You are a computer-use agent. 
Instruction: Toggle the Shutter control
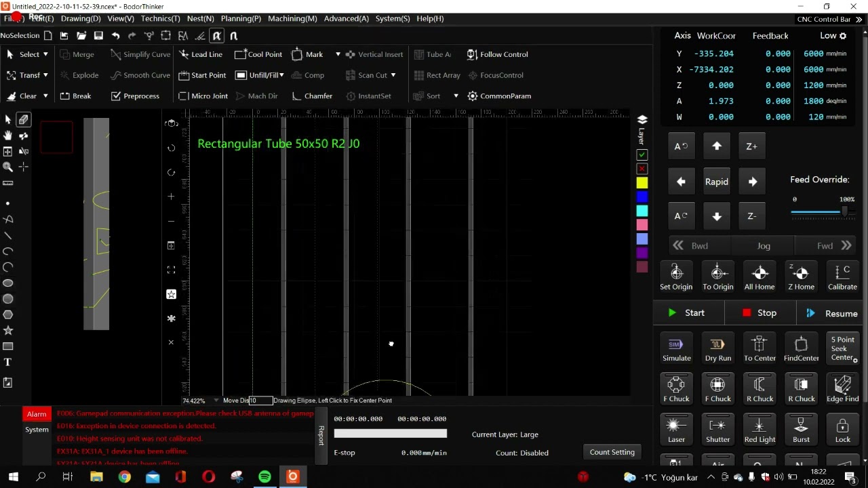(717, 430)
